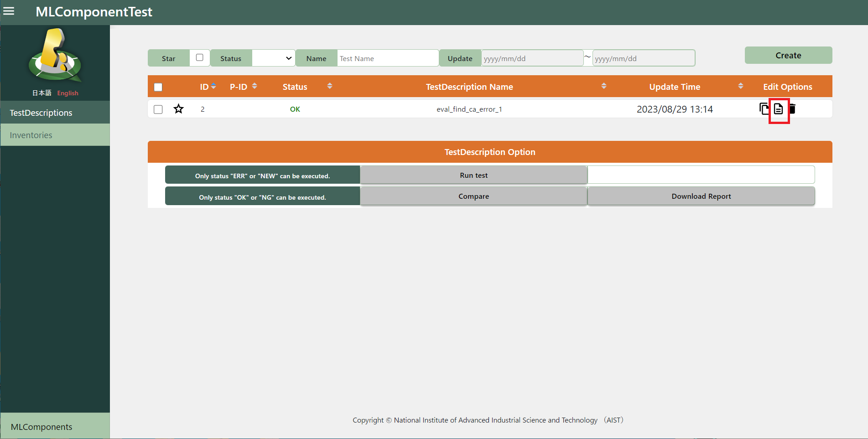
Task: Switch language to English
Action: tap(68, 93)
